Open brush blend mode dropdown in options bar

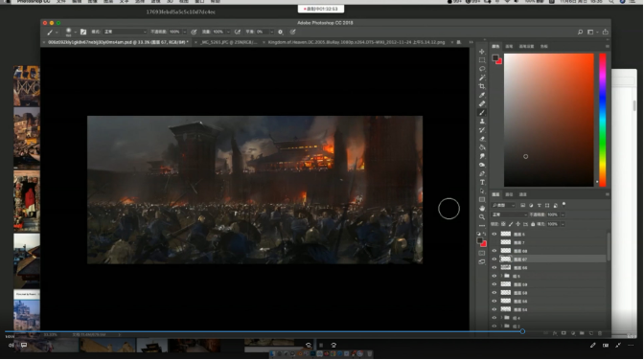tap(125, 32)
